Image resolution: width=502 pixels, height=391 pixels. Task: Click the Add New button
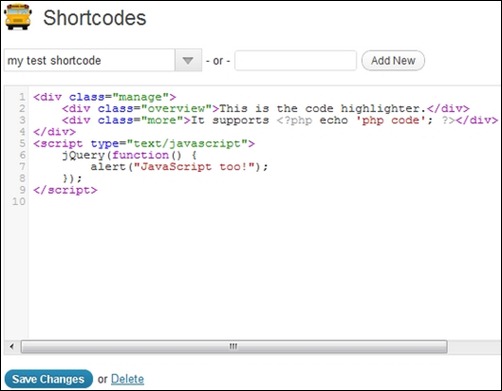click(393, 60)
